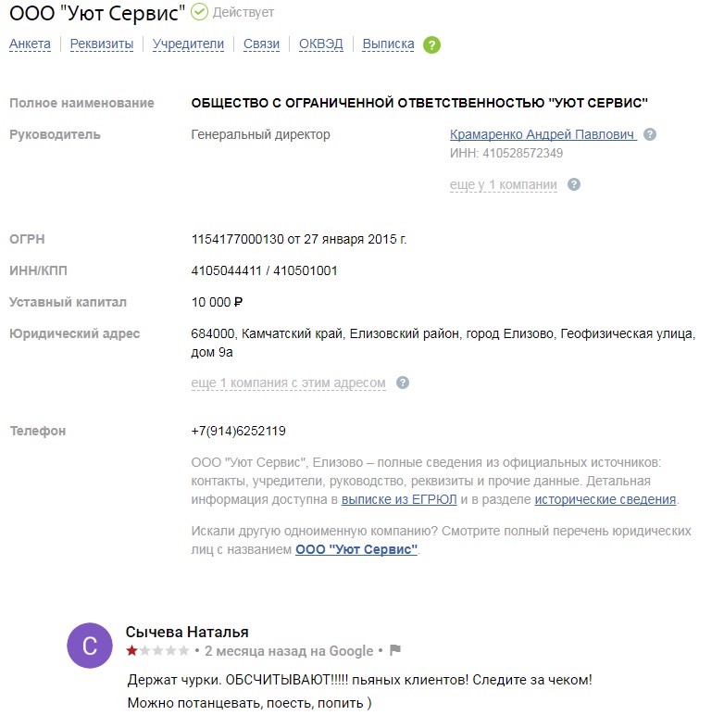Open the Анкета tab
This screenshot has width=724, height=728.
[x=30, y=44]
